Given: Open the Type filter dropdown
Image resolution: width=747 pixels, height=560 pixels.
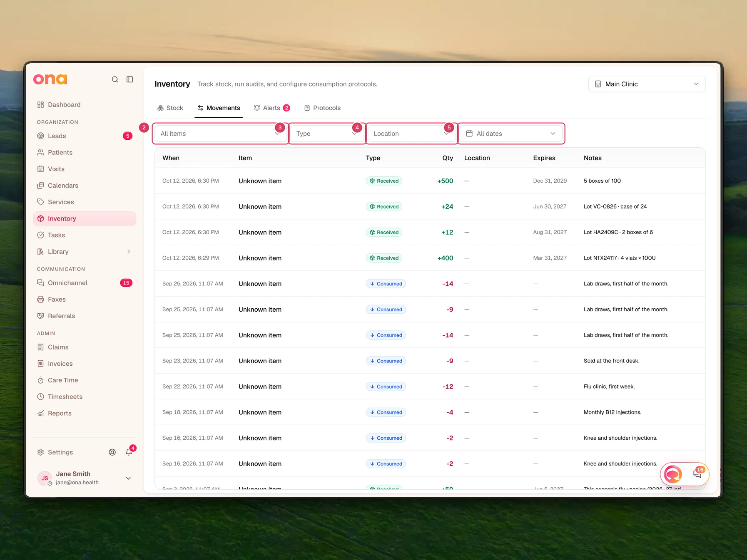Looking at the screenshot, I should tap(327, 134).
